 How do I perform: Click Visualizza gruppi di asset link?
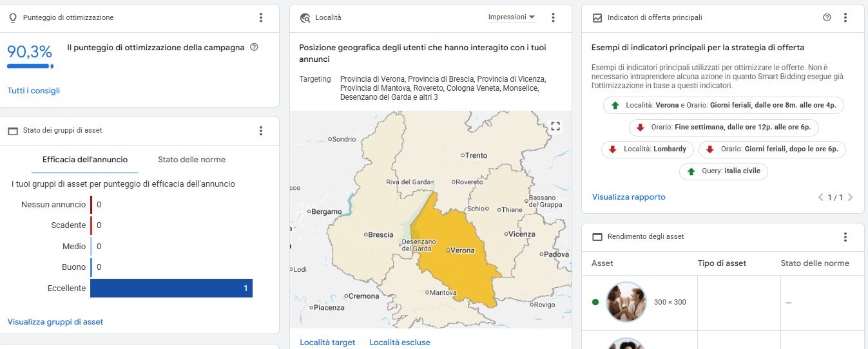[55, 322]
